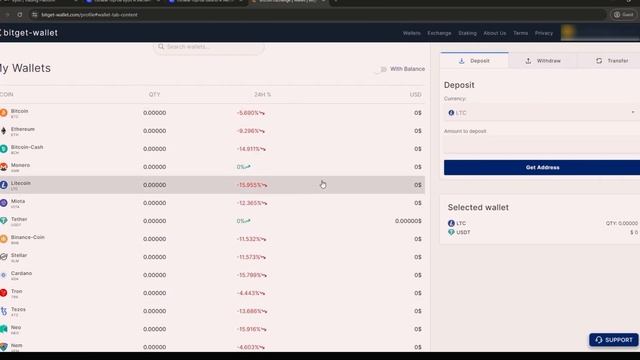Click the profile avatar in header
Screen dimensions: 640x360
pyautogui.click(x=567, y=32)
